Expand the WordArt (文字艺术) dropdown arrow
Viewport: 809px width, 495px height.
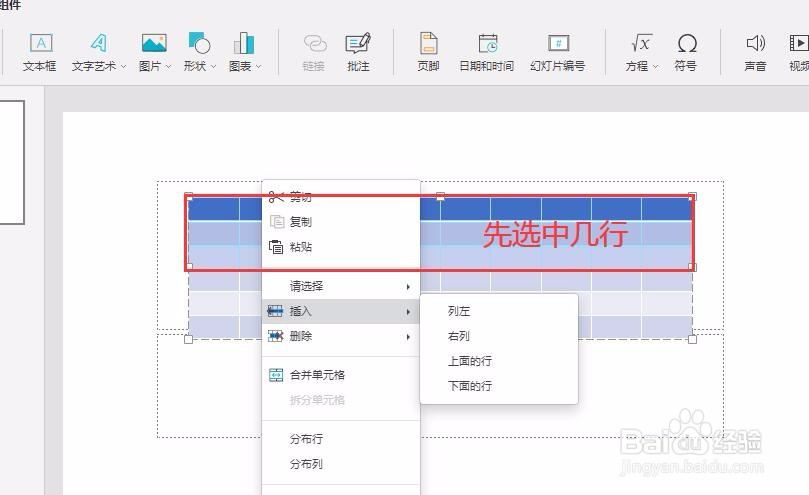[123, 67]
